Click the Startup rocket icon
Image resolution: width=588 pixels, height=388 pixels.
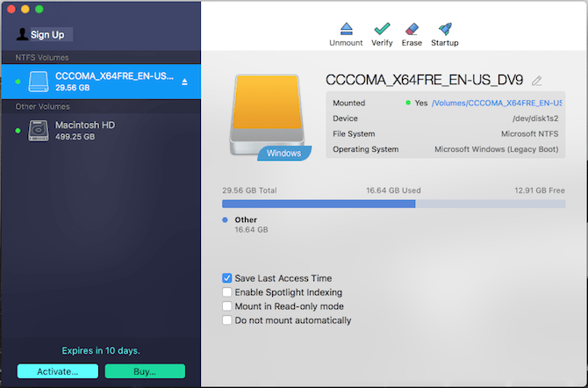[444, 29]
